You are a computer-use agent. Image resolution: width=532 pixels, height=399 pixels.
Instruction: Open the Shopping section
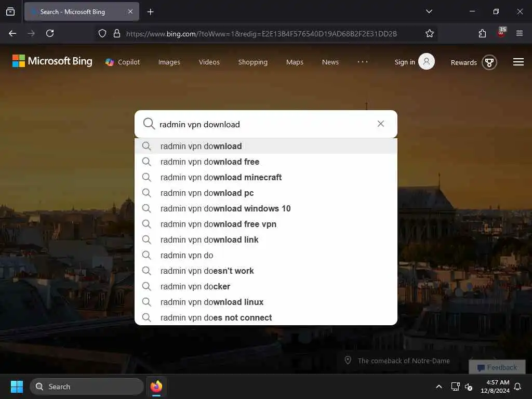253,62
